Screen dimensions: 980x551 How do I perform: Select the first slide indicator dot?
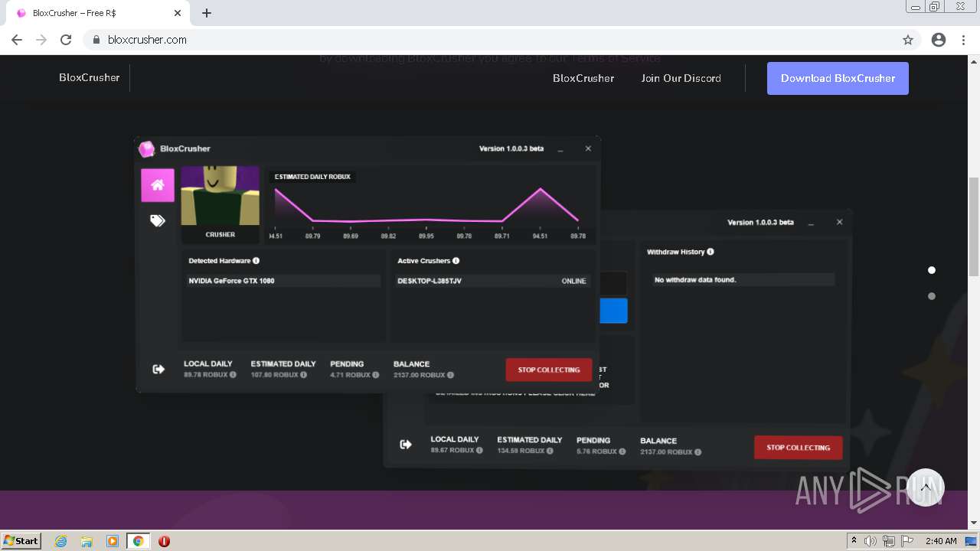point(932,270)
